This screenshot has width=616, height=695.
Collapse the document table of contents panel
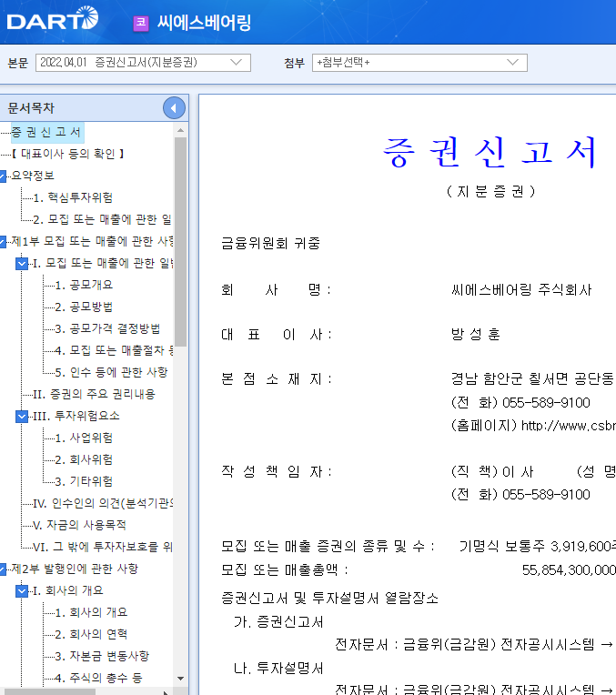click(174, 107)
